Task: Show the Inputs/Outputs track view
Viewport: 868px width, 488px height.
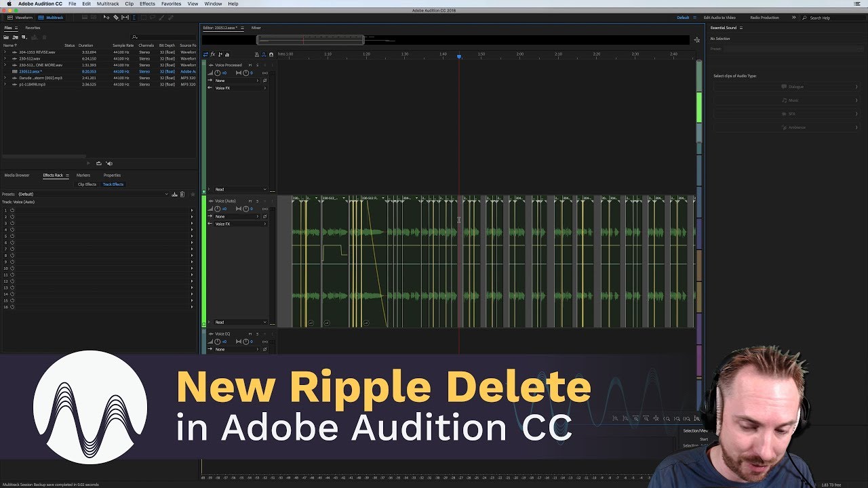Action: pyautogui.click(x=206, y=54)
